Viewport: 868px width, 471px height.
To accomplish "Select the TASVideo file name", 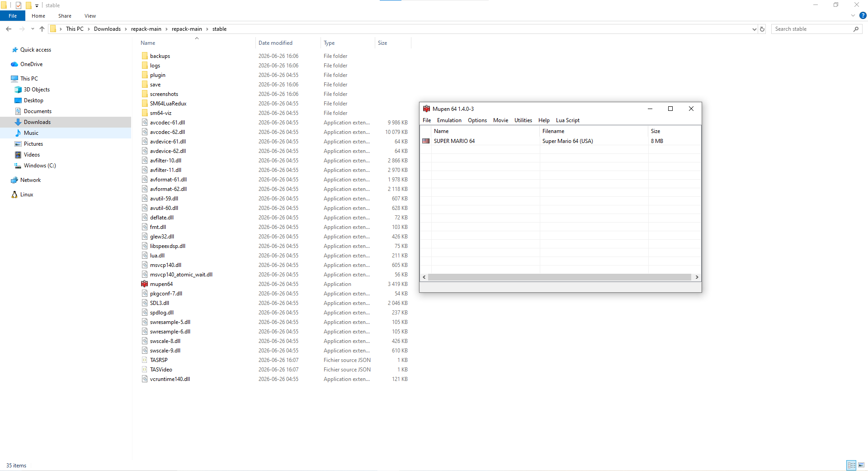I will [161, 370].
